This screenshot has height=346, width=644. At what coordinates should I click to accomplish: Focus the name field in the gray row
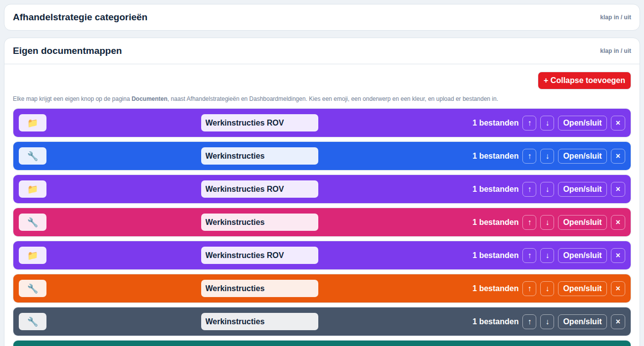click(x=259, y=322)
